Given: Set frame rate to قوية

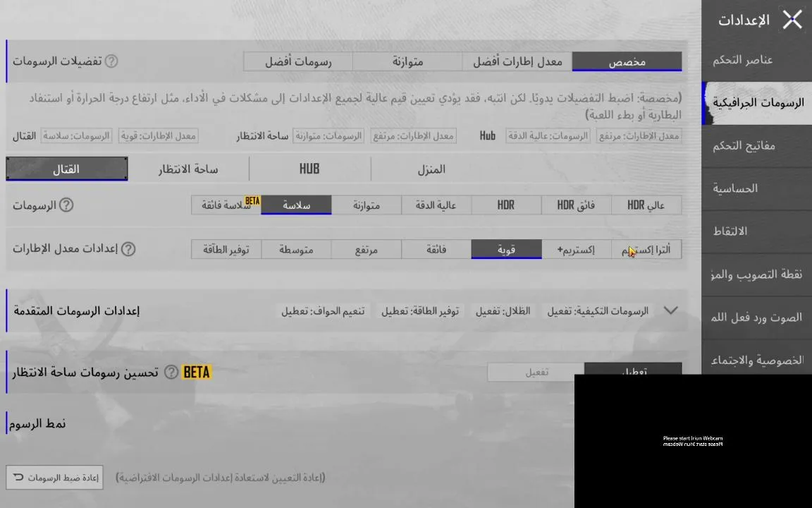Looking at the screenshot, I should pyautogui.click(x=506, y=249).
